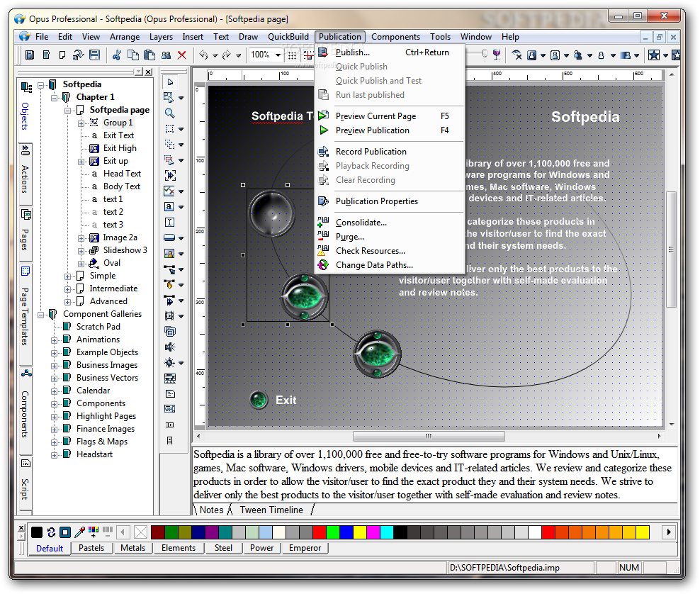Select the magnifier zoom tool
The width and height of the screenshot is (700, 594).
point(169,113)
